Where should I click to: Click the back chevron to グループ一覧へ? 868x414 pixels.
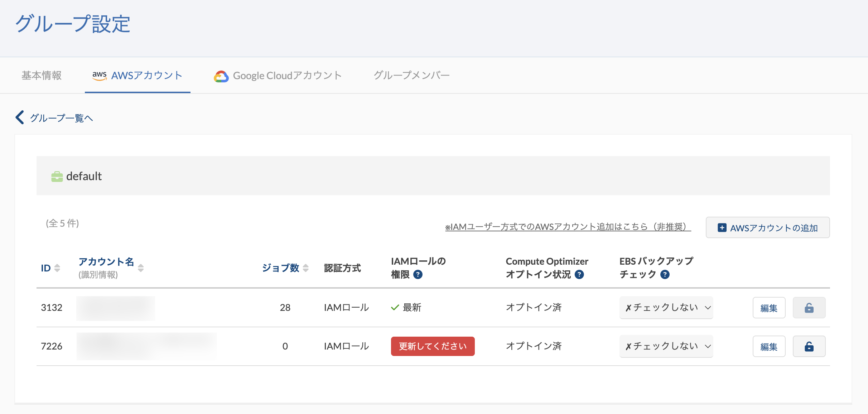pos(20,117)
